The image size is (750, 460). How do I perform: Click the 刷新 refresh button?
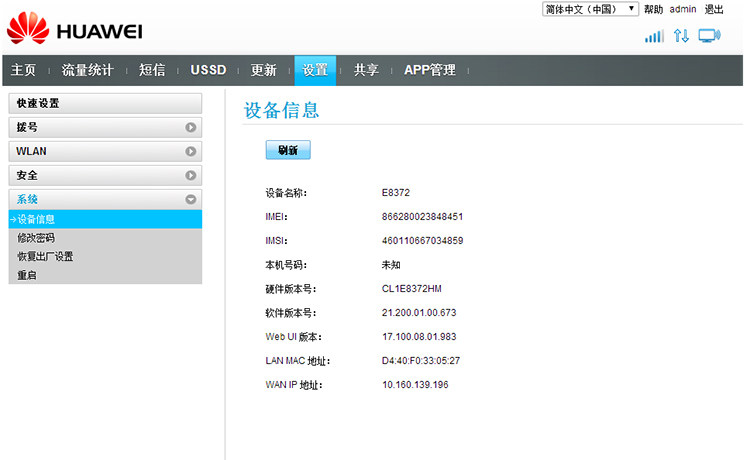(x=288, y=150)
